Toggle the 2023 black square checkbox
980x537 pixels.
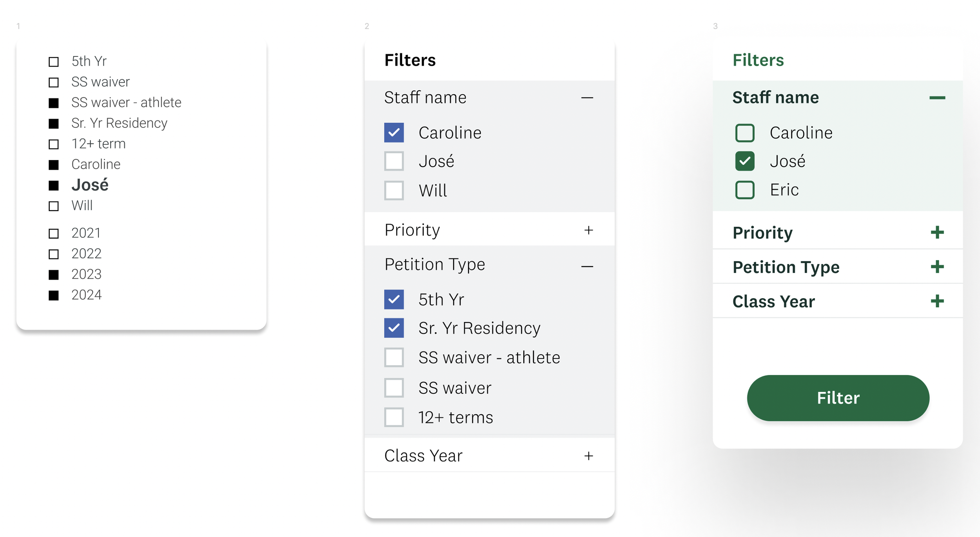(x=54, y=275)
